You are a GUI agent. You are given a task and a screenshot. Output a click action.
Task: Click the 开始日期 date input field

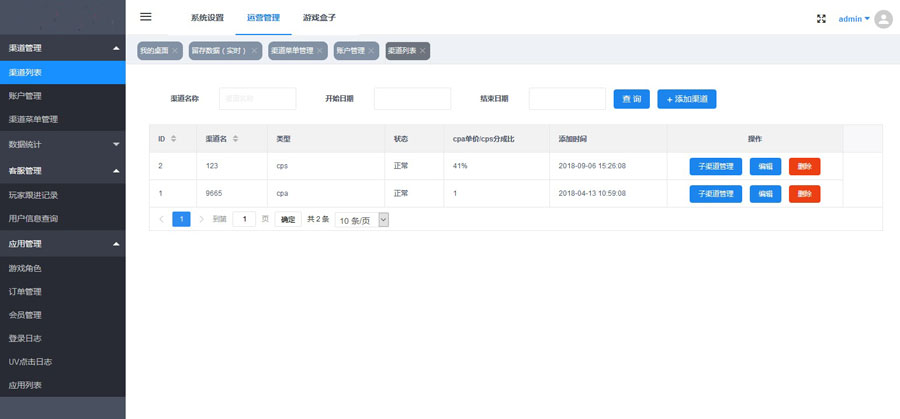412,99
